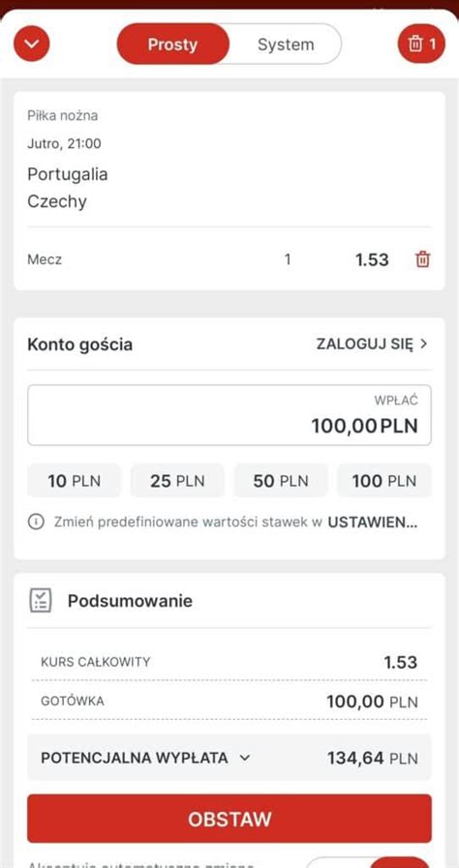Toggle the accept automatic changes switch

point(368,862)
